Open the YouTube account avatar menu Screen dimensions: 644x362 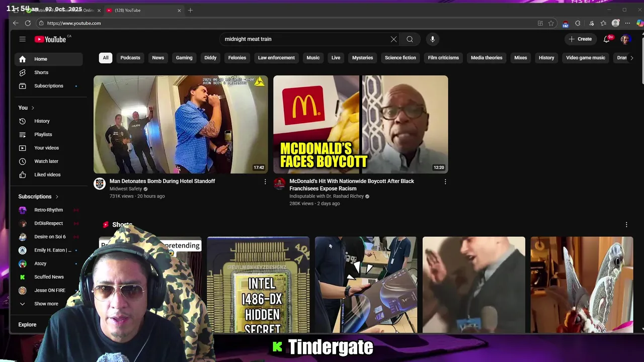[625, 39]
